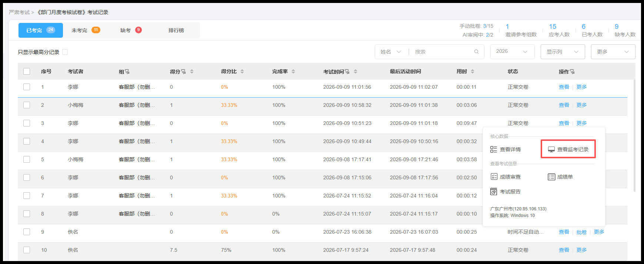644x264 pixels.
Task: Click the filter icon beside 考试时间 header
Action: coord(347,72)
